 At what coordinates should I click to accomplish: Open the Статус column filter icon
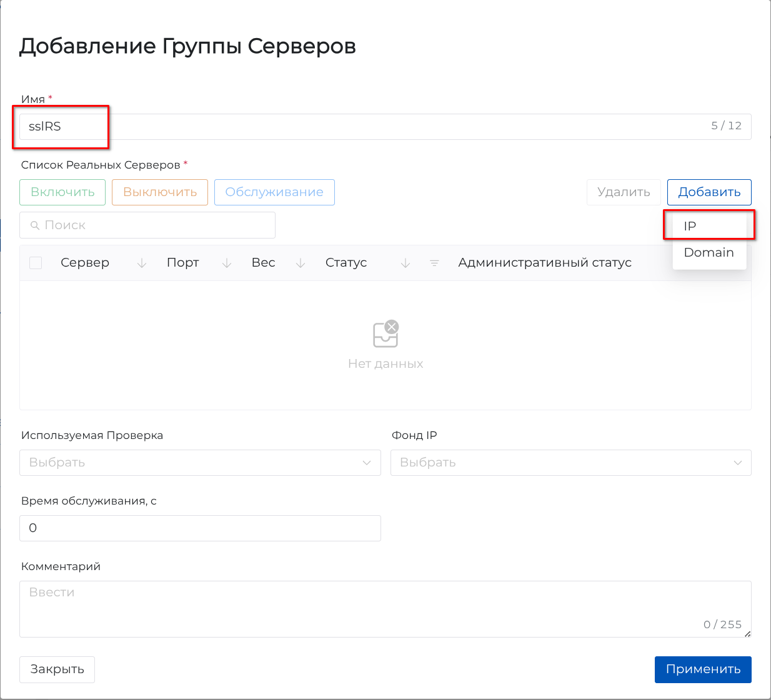tap(434, 264)
